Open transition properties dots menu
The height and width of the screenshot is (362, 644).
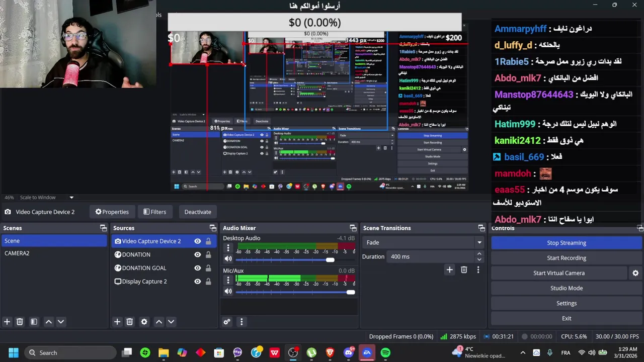(x=478, y=270)
